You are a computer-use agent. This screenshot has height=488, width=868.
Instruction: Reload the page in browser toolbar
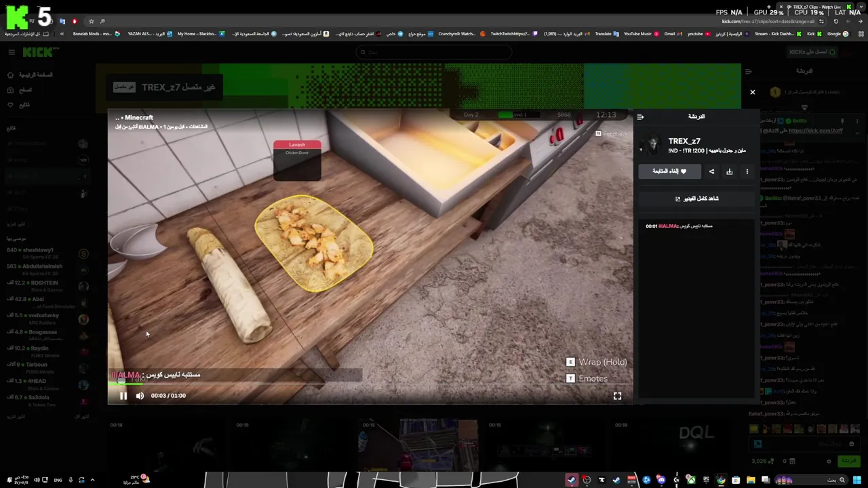[835, 21]
